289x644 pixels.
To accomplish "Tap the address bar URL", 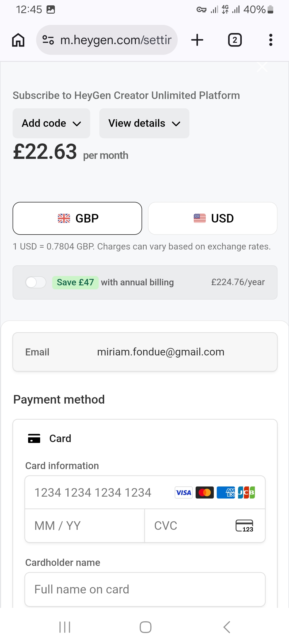I will click(116, 40).
